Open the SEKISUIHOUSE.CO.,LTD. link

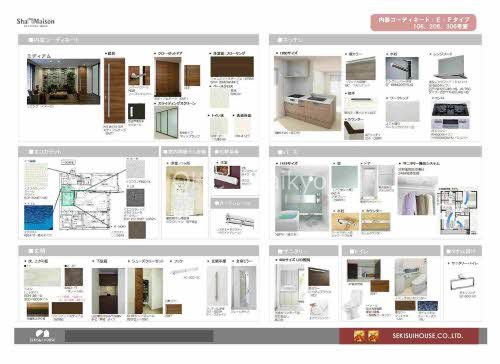[x=427, y=336]
